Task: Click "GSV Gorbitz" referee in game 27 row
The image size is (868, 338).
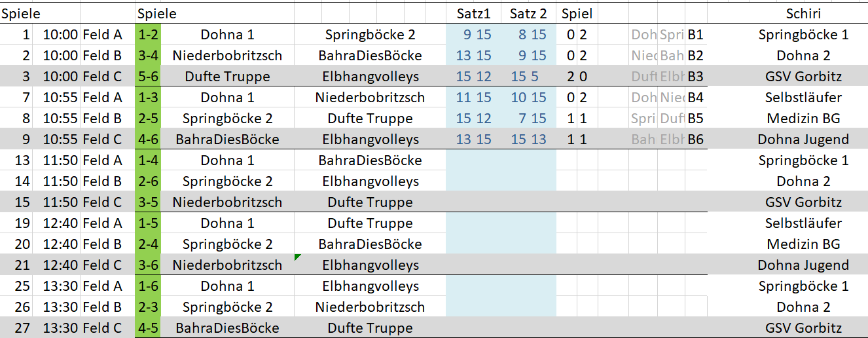Action: pyautogui.click(x=803, y=328)
